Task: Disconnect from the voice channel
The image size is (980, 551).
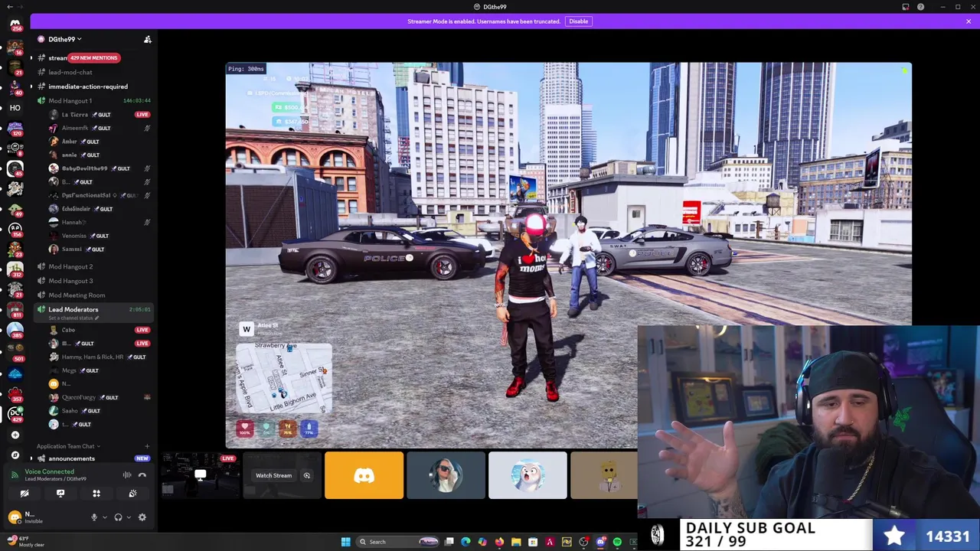Action: coord(142,475)
